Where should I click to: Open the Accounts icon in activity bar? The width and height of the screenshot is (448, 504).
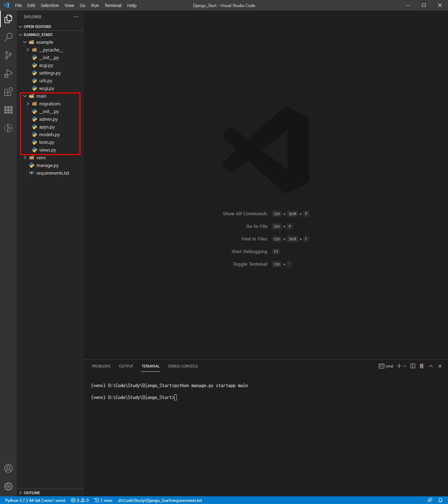pos(8,468)
